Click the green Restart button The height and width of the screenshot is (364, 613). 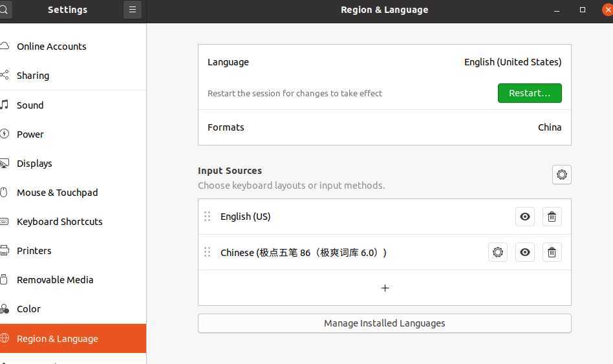pyautogui.click(x=529, y=93)
